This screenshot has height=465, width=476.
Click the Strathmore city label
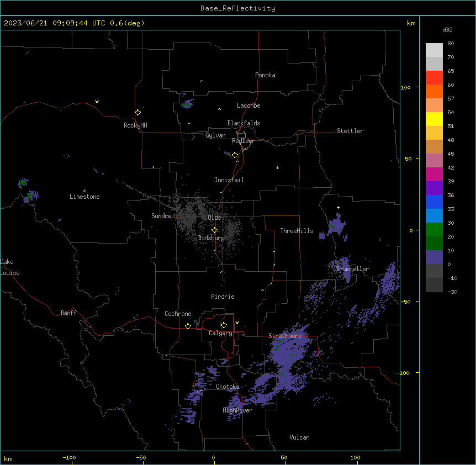point(285,336)
